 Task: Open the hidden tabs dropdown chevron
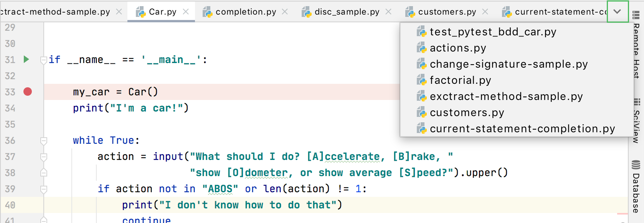coord(617,12)
